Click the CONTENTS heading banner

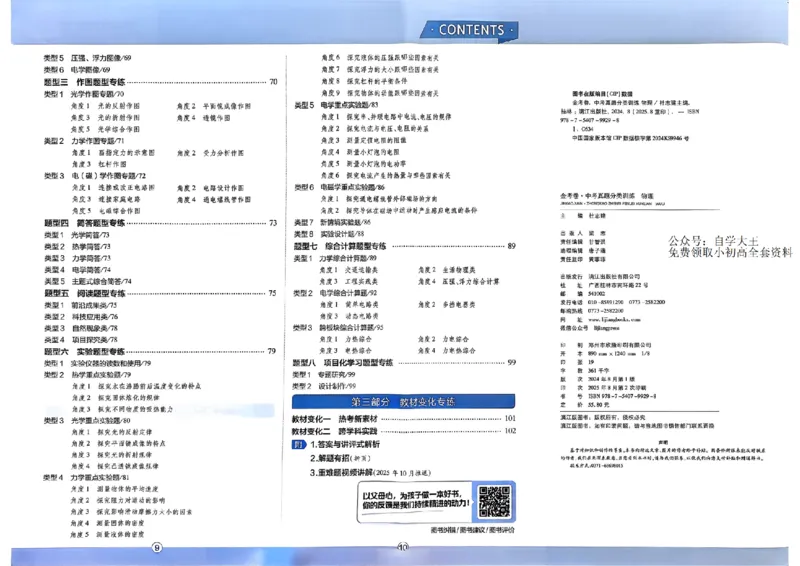point(469,30)
